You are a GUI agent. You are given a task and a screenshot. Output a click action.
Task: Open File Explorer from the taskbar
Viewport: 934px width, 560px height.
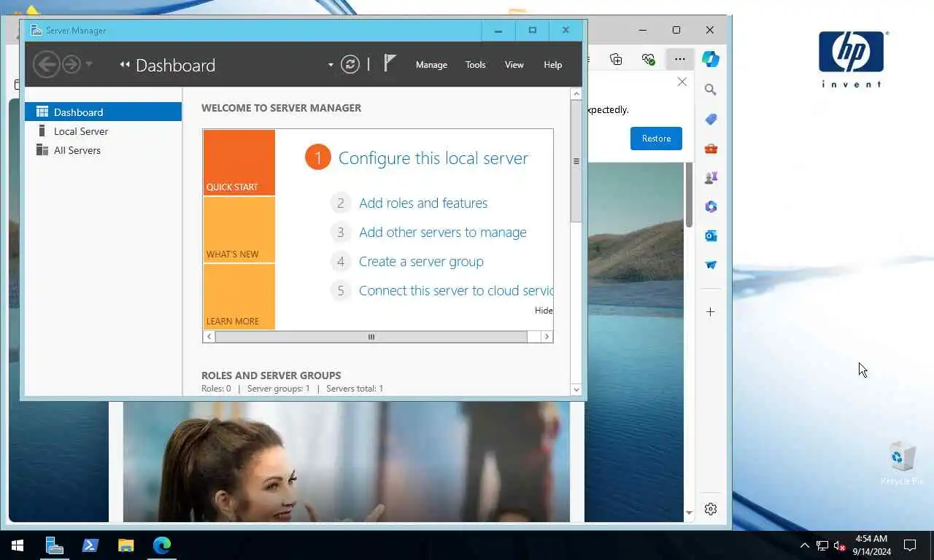[x=126, y=545]
